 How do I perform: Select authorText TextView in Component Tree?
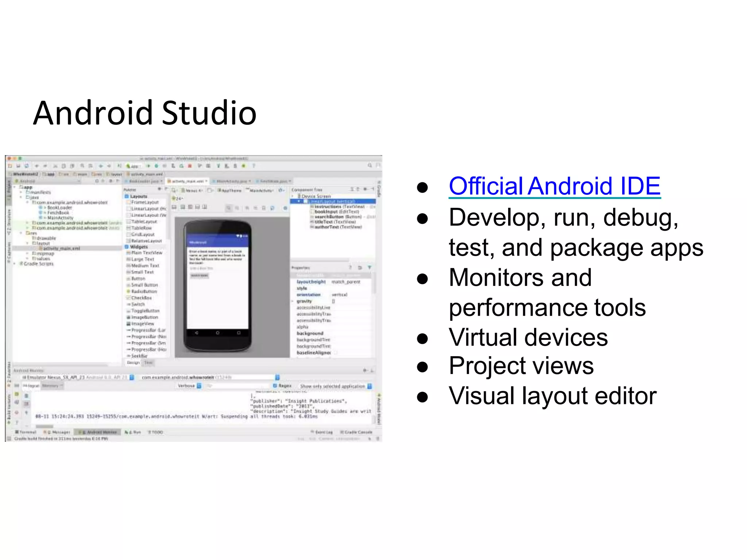(x=337, y=227)
